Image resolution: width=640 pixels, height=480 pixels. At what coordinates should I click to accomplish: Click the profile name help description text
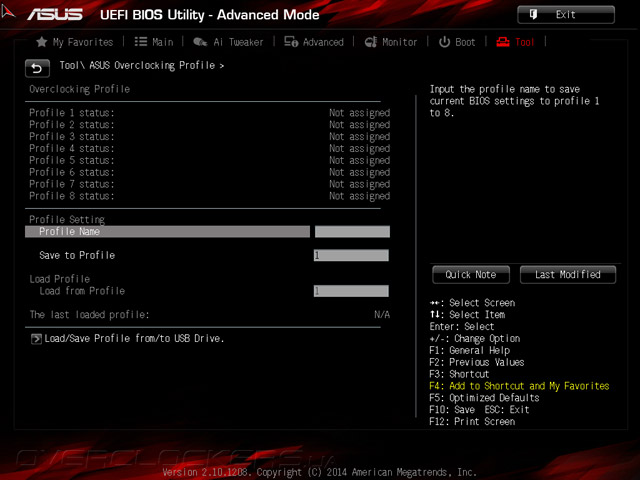(514, 101)
